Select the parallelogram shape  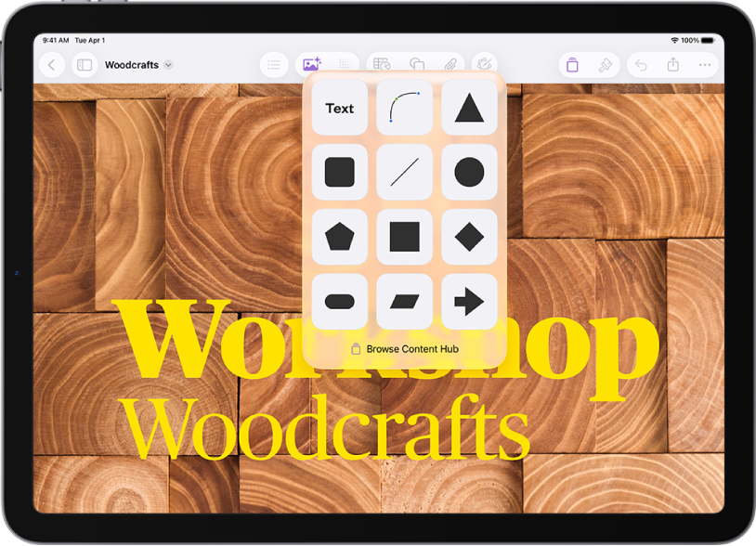pyautogui.click(x=403, y=301)
